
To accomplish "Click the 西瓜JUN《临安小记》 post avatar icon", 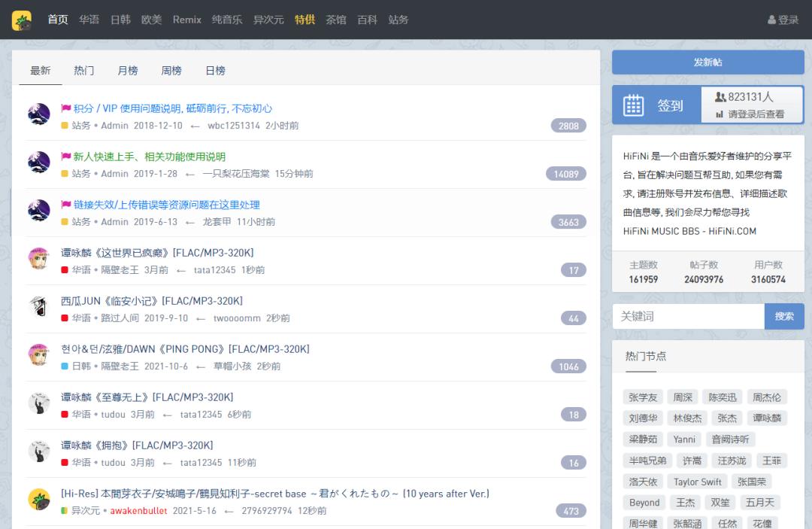I will [38, 308].
